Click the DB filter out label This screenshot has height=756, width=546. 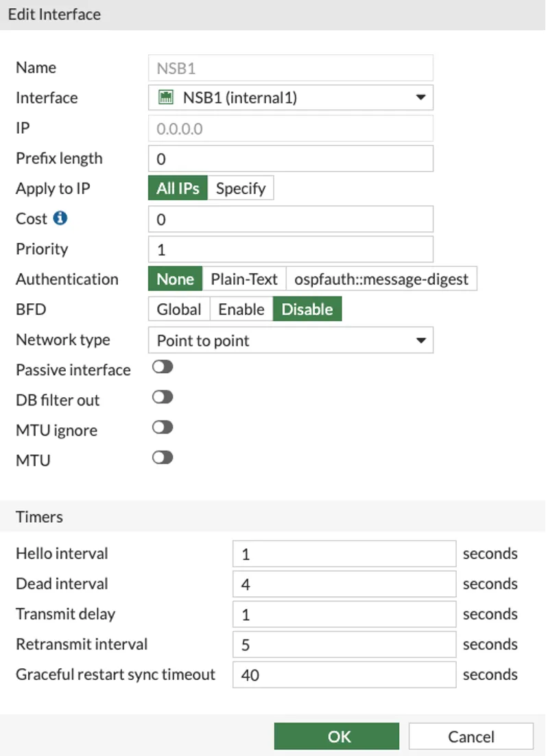58,400
